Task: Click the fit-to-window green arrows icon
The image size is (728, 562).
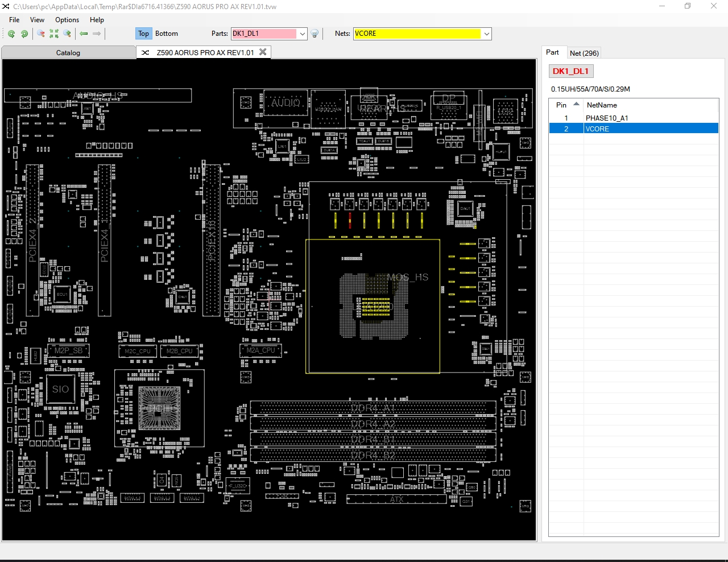Action: tap(54, 34)
